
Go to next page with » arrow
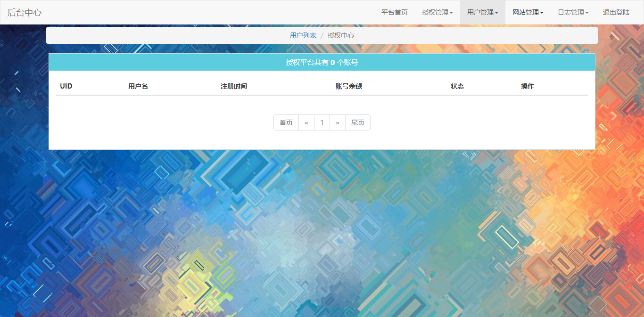point(338,122)
